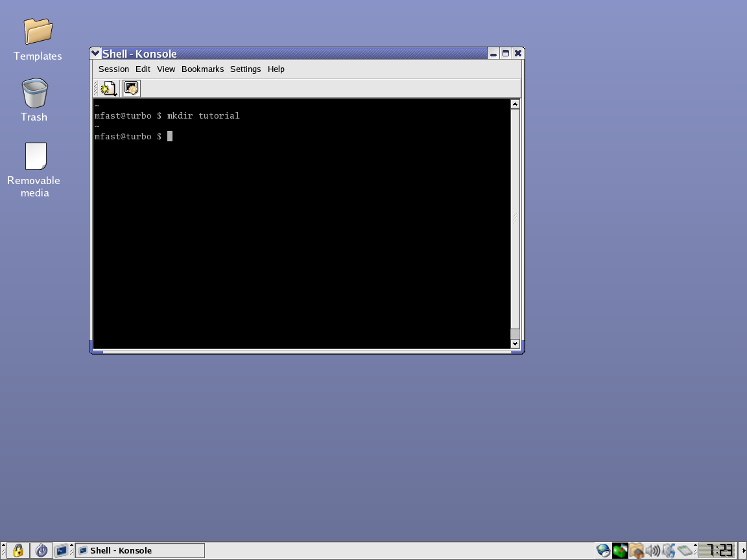
Task: Click the green tray icon
Action: coord(620,550)
